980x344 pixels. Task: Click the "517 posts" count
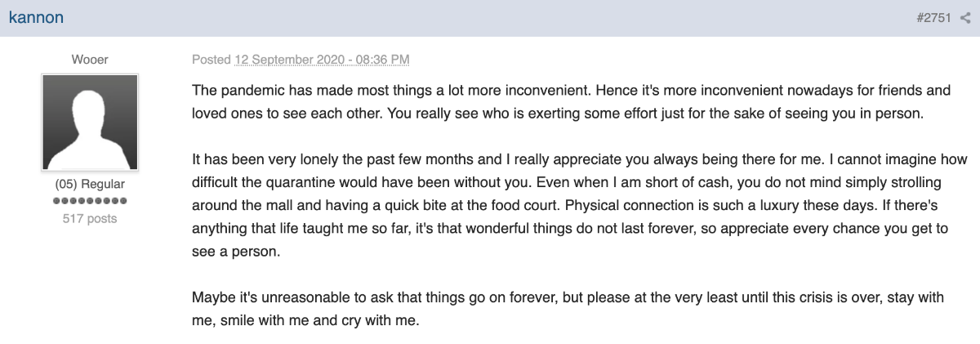point(90,218)
